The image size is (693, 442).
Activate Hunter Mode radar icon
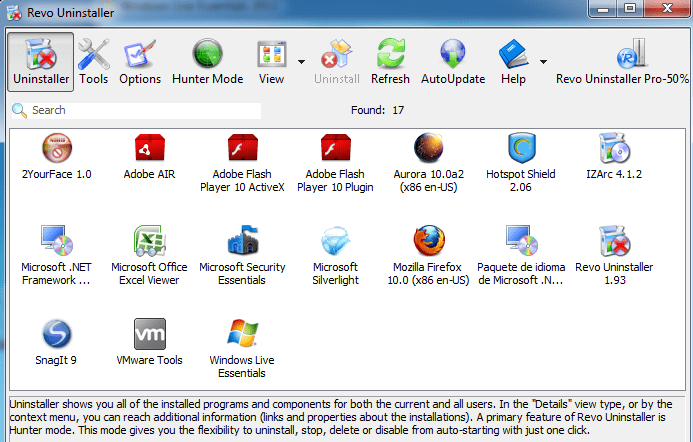(x=207, y=53)
